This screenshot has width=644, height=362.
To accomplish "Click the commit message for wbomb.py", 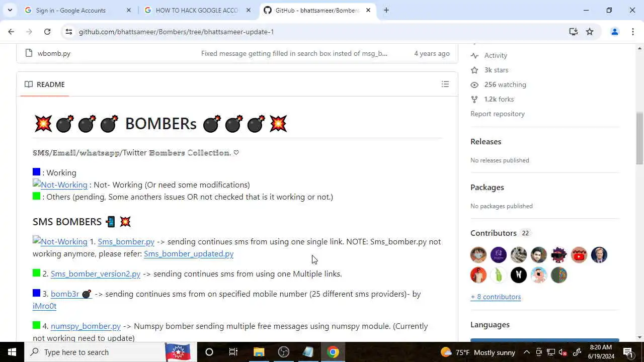I will point(294,53).
